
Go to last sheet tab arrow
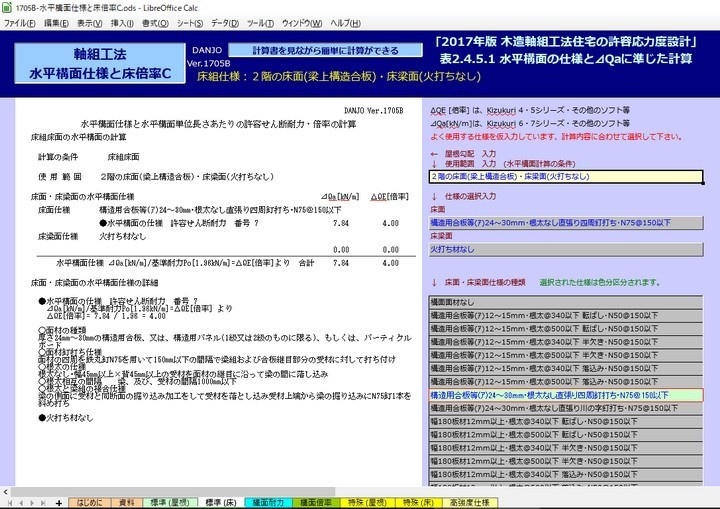coord(43,503)
